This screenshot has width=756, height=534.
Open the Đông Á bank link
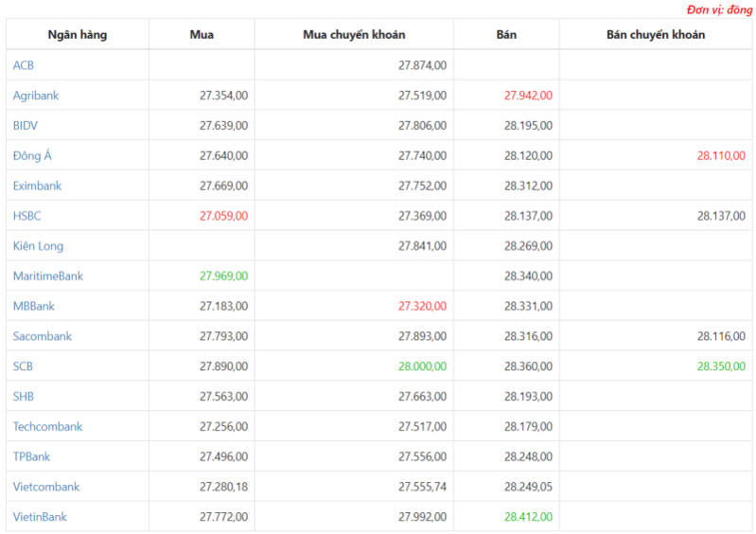pyautogui.click(x=32, y=155)
